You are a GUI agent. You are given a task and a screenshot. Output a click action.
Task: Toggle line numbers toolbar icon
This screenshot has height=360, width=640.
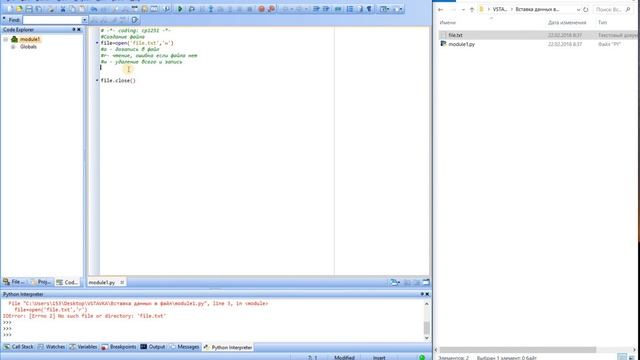click(x=350, y=9)
